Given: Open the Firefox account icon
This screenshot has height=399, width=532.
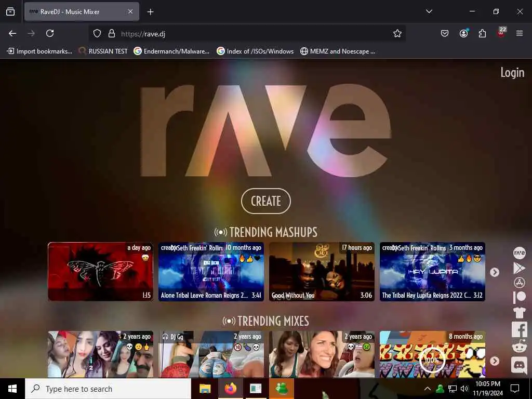Looking at the screenshot, I should tap(464, 33).
